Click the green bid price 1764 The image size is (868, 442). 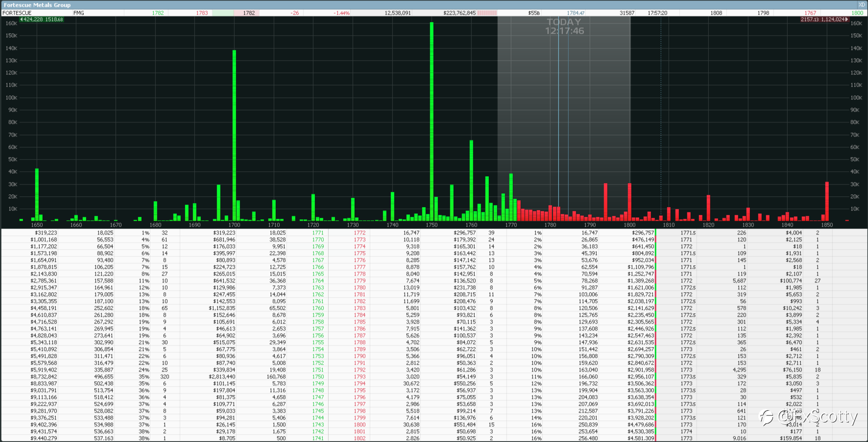point(318,281)
